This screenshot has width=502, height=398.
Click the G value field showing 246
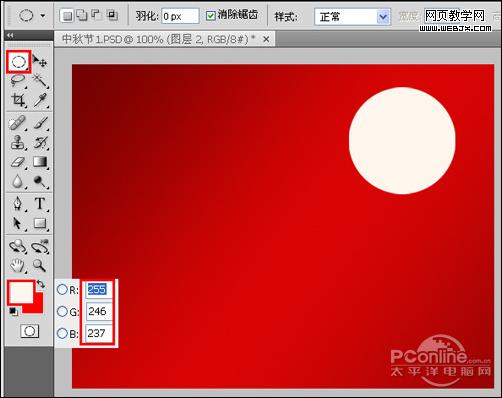point(99,311)
